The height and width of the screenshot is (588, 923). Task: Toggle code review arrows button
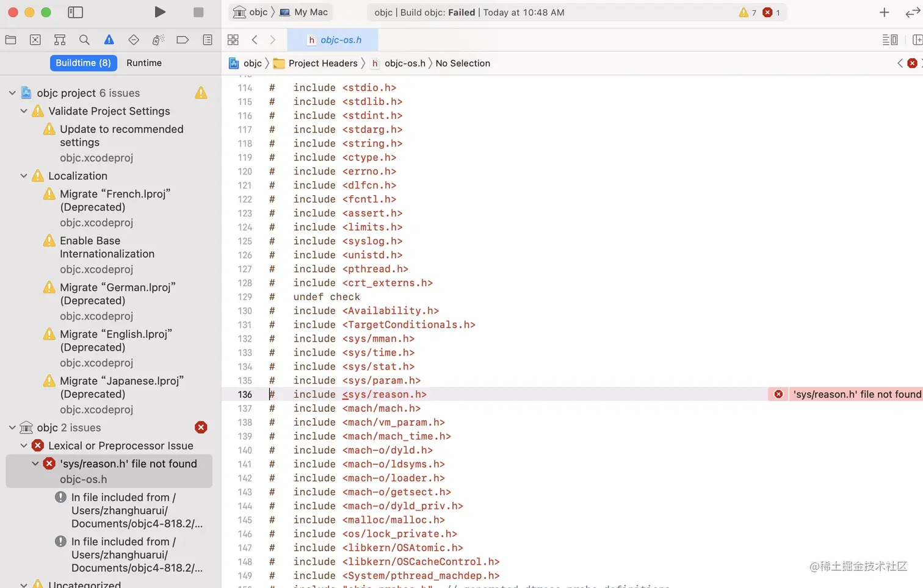(x=913, y=12)
